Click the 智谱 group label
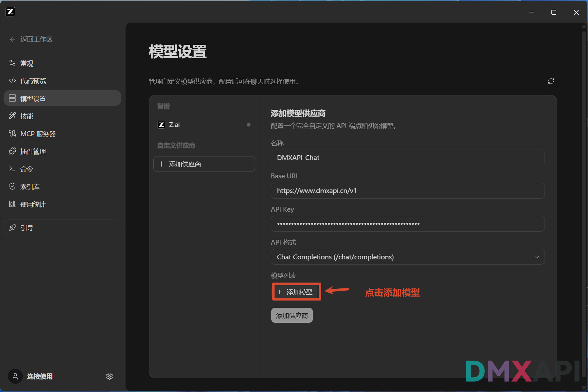 tap(163, 106)
